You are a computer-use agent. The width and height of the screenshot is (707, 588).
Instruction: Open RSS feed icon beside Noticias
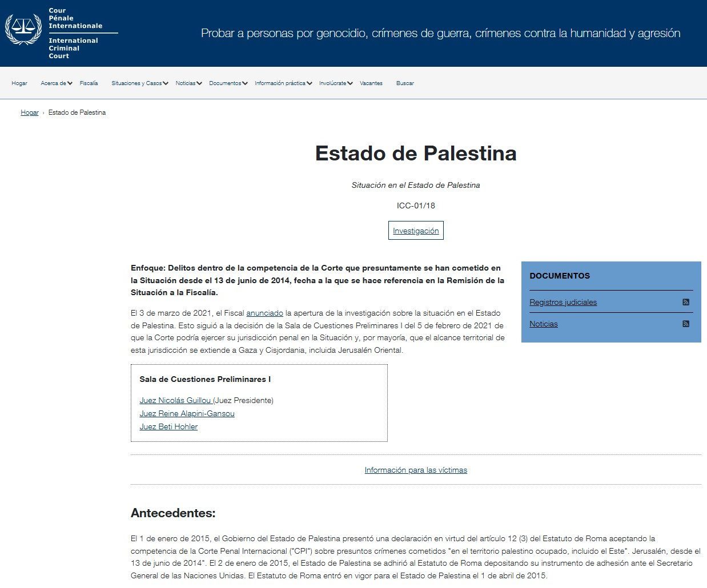[x=686, y=324]
